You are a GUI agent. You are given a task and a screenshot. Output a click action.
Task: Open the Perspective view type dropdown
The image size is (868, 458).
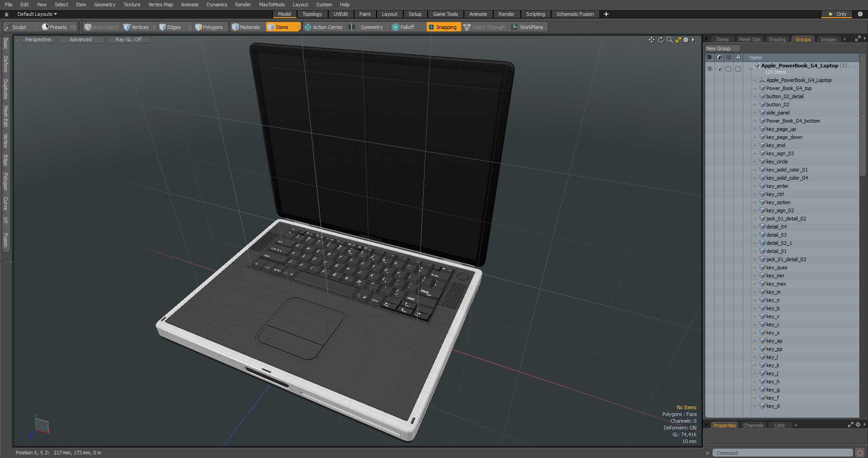coord(38,40)
